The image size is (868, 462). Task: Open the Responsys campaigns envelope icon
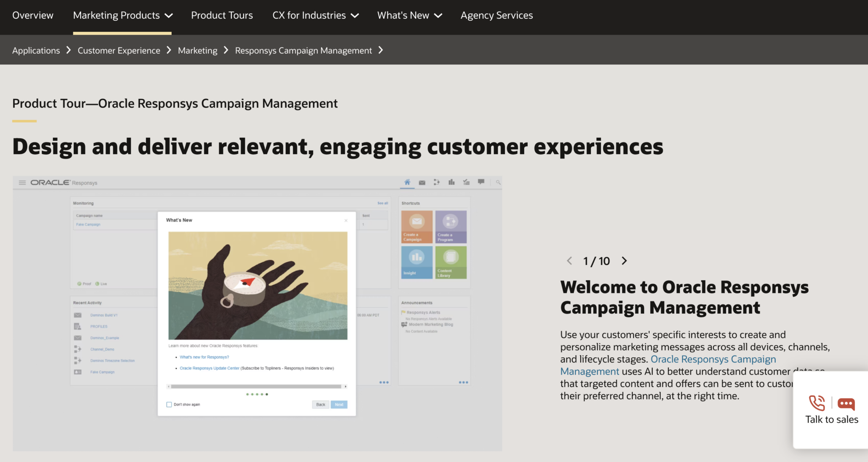pyautogui.click(x=422, y=183)
